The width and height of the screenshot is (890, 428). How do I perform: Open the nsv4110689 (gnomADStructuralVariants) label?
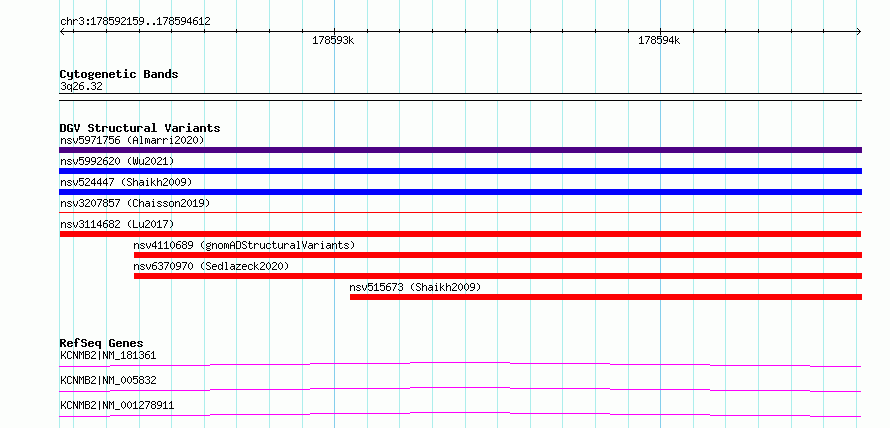[x=244, y=245]
